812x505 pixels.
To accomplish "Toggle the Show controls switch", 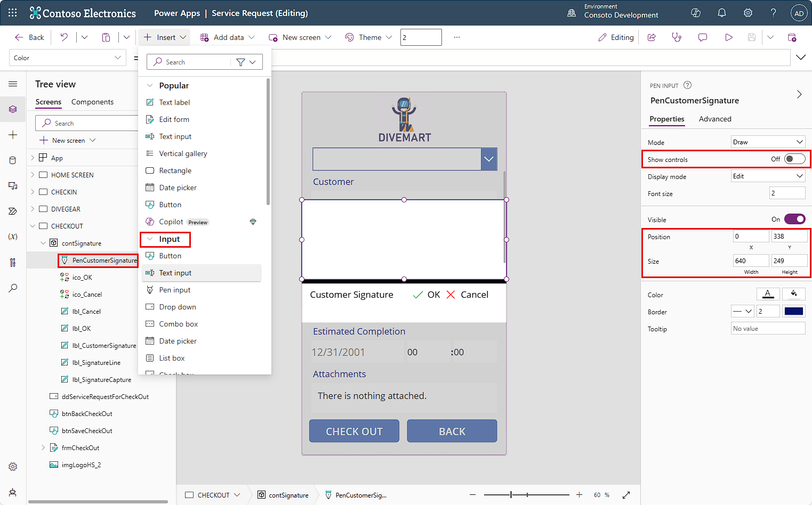I will pos(794,159).
